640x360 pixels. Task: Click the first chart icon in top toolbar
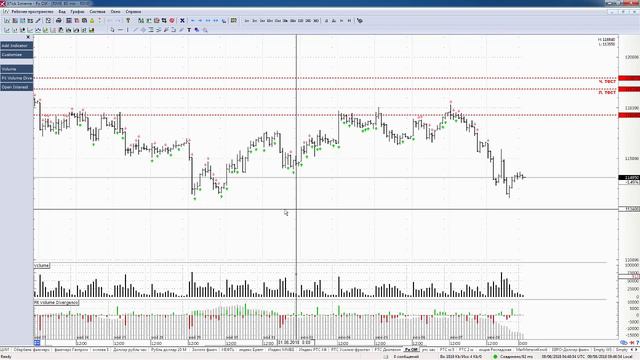(7, 20)
